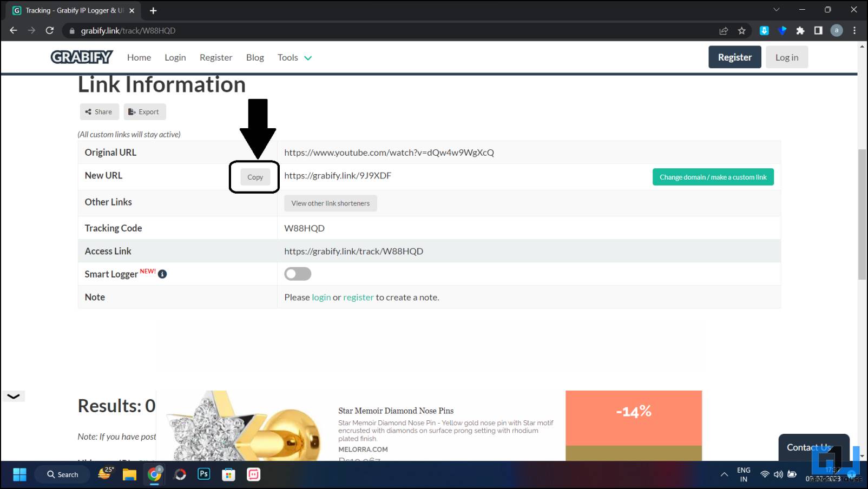Follow the register link in Note row
The width and height of the screenshot is (868, 489).
(x=358, y=297)
